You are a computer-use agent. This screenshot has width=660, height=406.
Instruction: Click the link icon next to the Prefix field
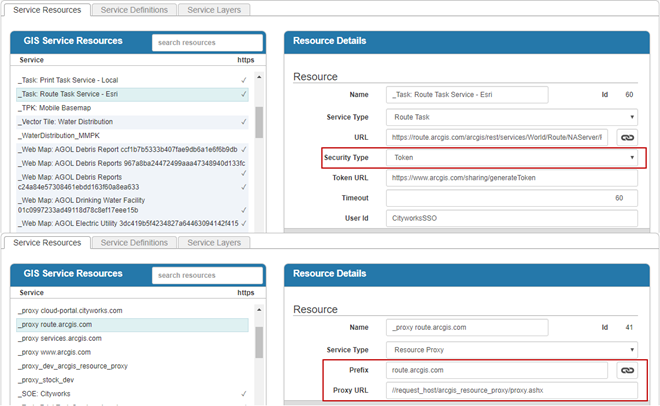click(627, 370)
